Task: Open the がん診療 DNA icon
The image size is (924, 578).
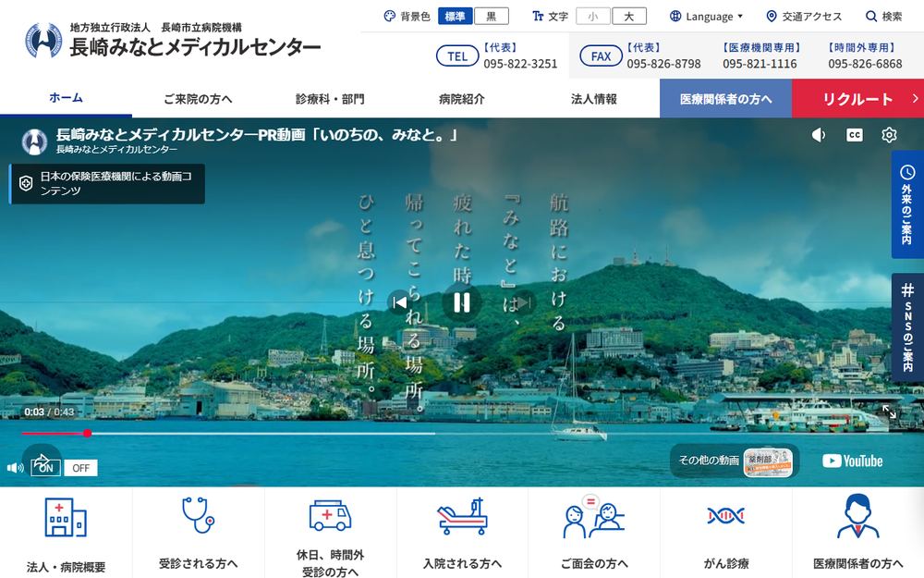Action: tap(726, 516)
